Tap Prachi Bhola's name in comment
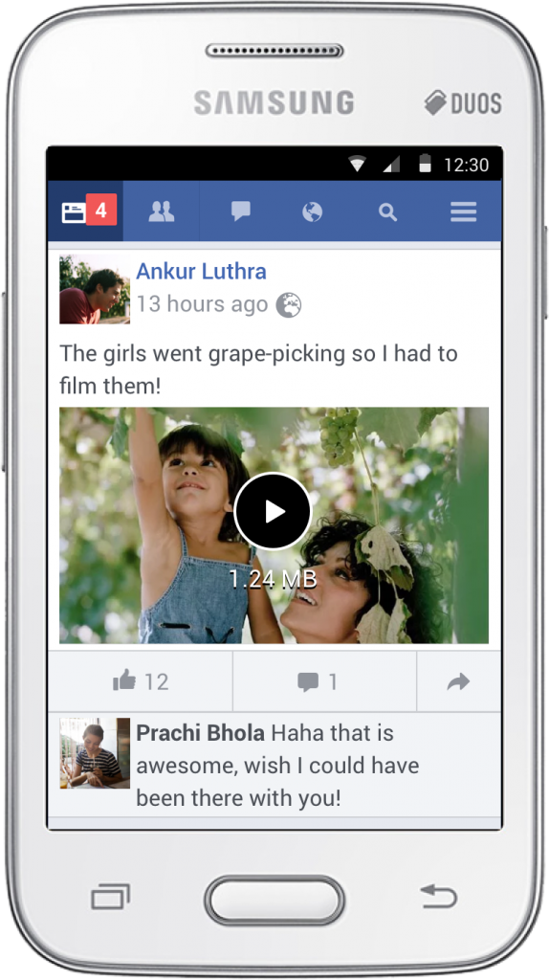Viewport: 549px width, 980px height. (x=201, y=732)
